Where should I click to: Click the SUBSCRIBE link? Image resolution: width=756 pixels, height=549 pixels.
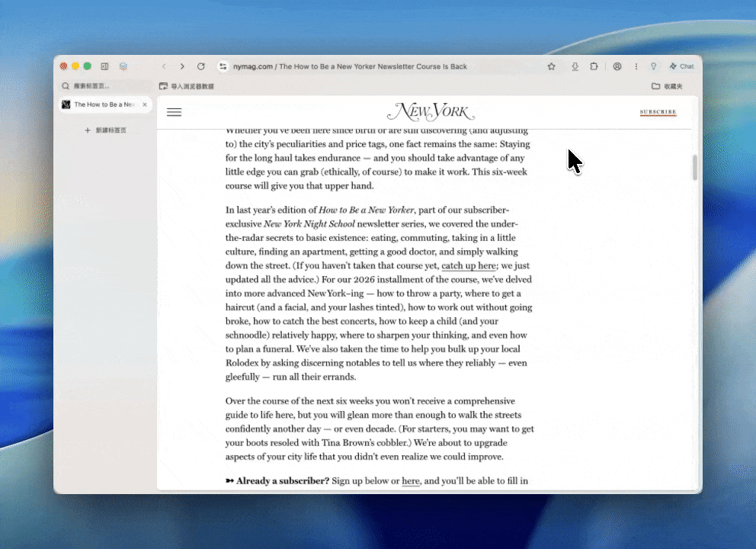658,112
